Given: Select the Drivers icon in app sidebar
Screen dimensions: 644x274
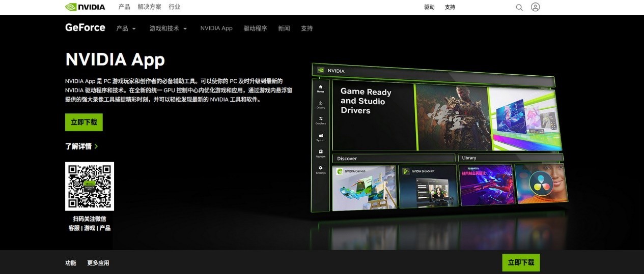Looking at the screenshot, I should point(320,105).
